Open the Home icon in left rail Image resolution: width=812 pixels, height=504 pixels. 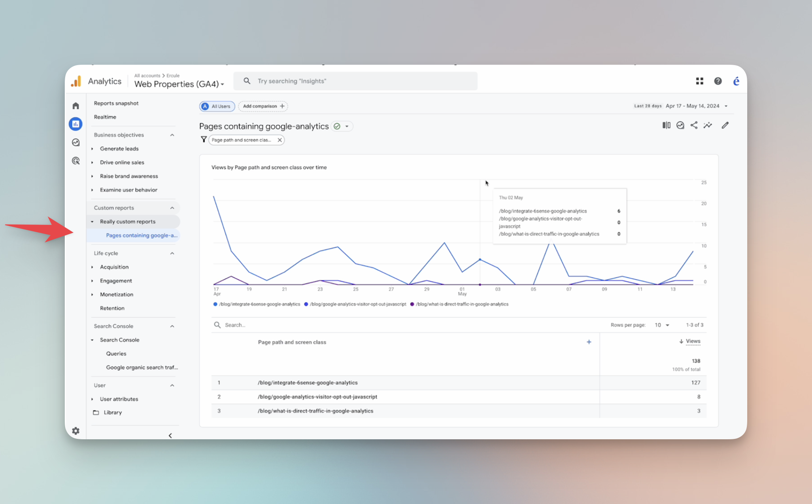[x=76, y=106]
